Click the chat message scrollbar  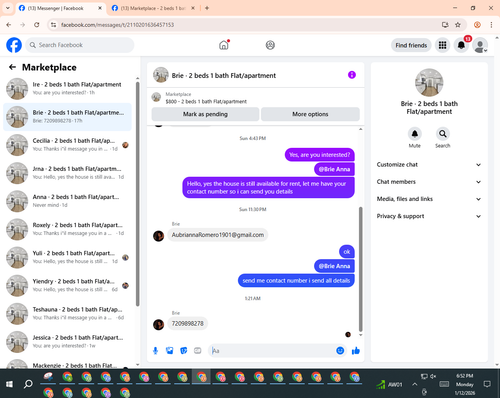pos(360,269)
